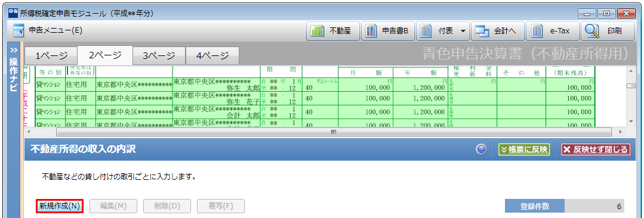The width and height of the screenshot is (644, 218).
Task: Click the 付表 document icon
Action: (426, 31)
